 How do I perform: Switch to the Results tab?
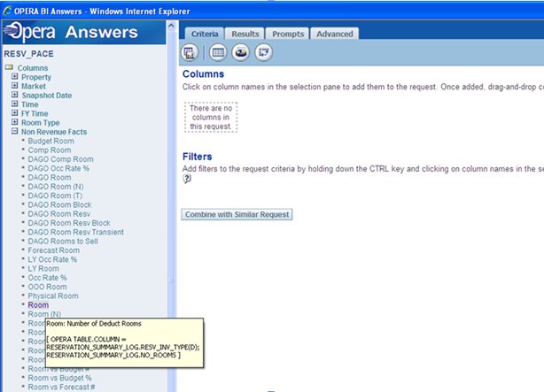(245, 34)
